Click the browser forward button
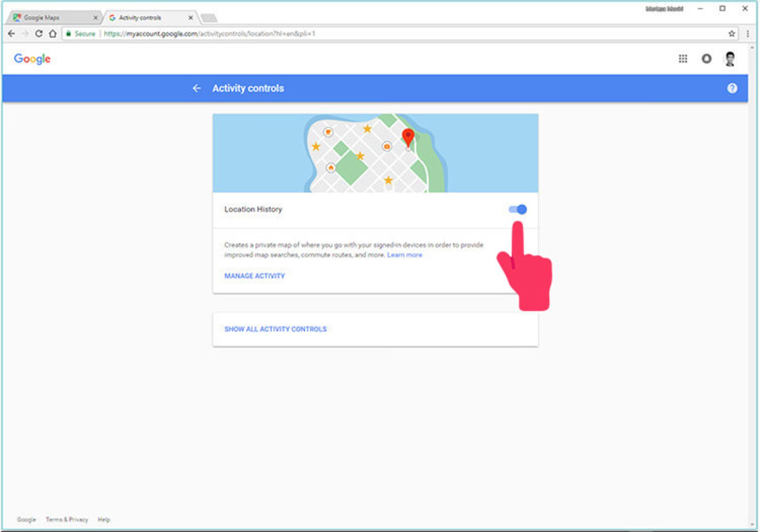 pyautogui.click(x=25, y=34)
